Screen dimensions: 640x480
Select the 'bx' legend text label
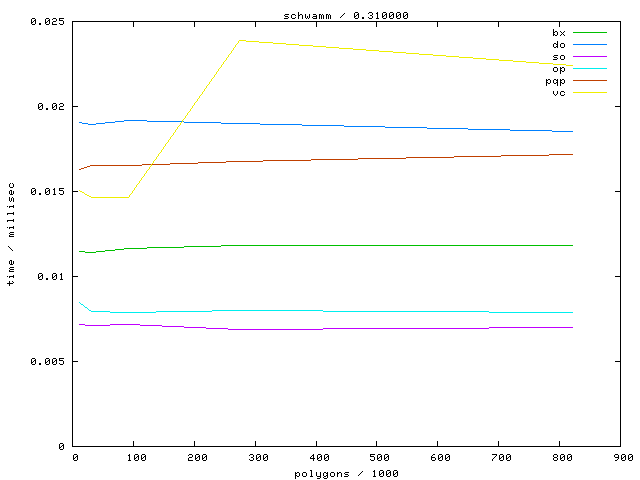click(x=558, y=33)
